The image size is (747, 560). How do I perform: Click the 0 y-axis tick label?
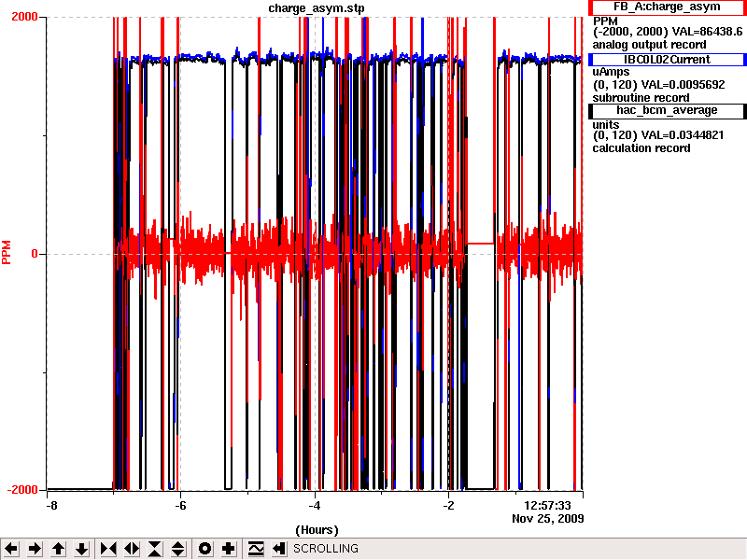point(35,254)
